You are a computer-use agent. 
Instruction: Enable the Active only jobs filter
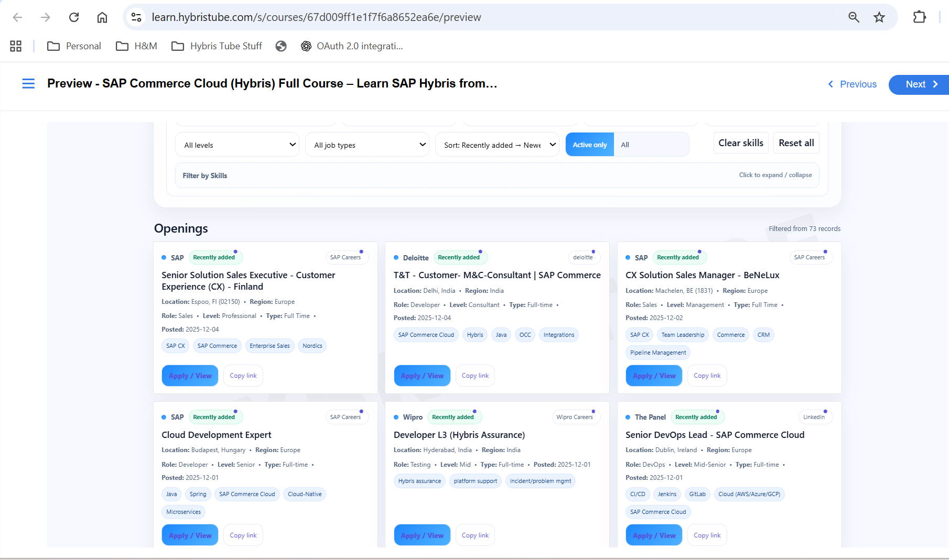click(x=589, y=145)
